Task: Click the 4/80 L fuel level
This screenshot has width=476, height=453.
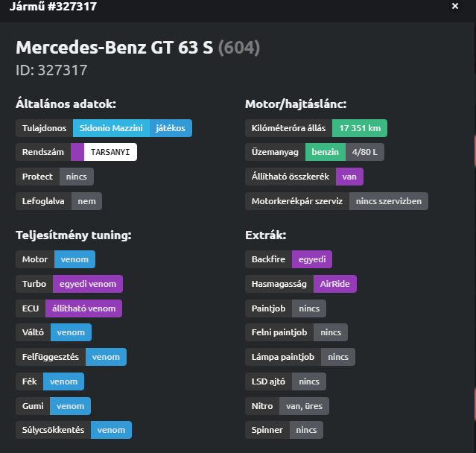Action: 365,152
